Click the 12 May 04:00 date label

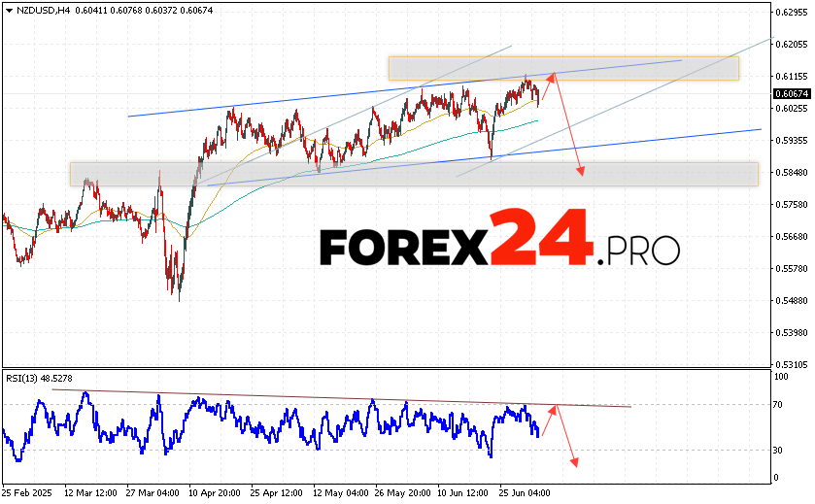click(338, 493)
